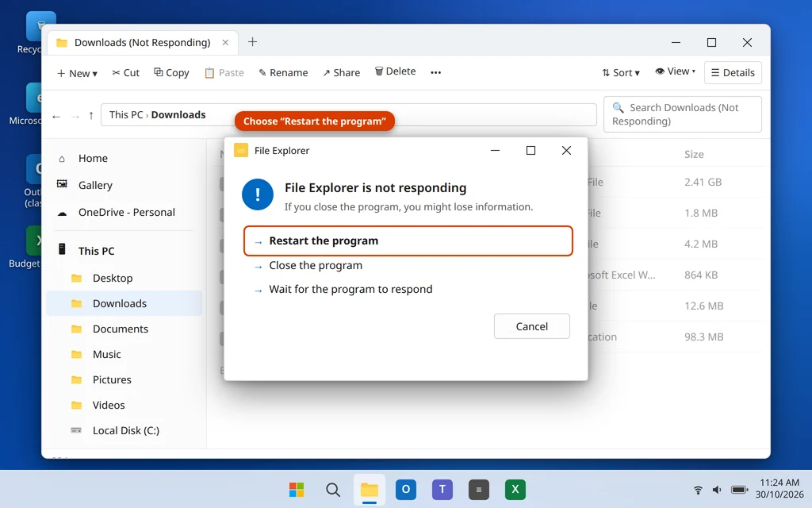Viewport: 812px width, 508px height.
Task: Click Downloads in the address breadcrumb
Action: click(178, 114)
